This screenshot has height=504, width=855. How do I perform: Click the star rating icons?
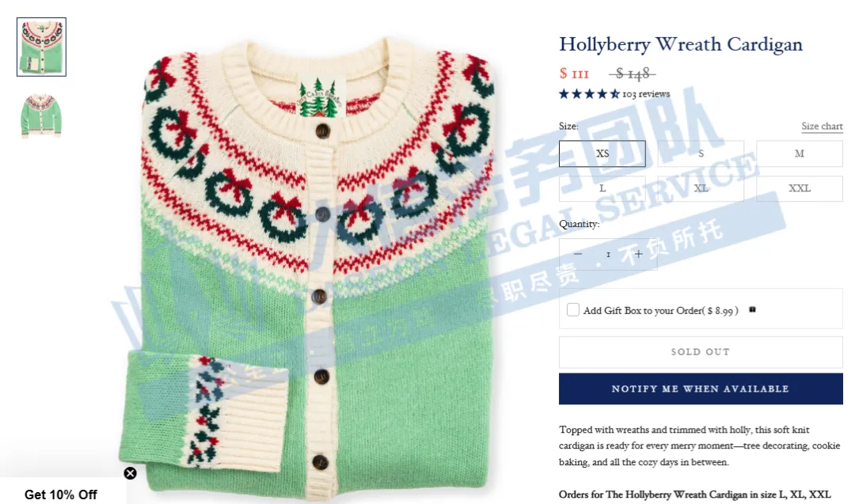pos(590,93)
